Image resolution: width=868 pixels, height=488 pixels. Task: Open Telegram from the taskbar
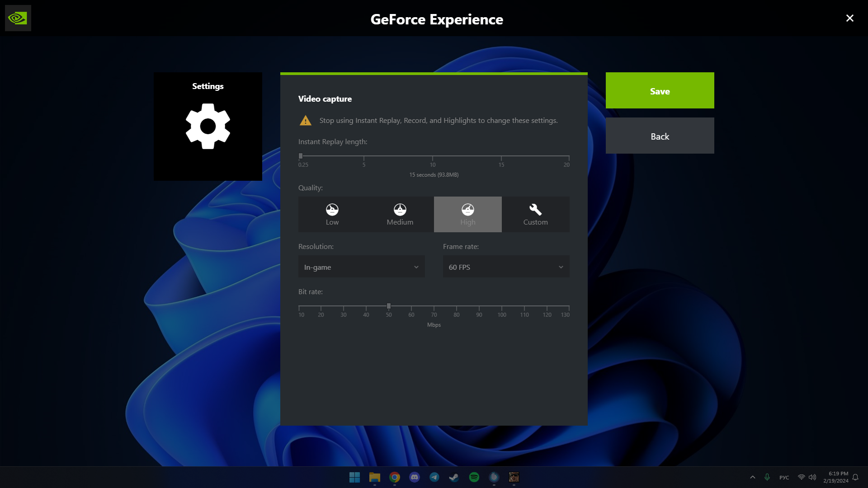[434, 477]
